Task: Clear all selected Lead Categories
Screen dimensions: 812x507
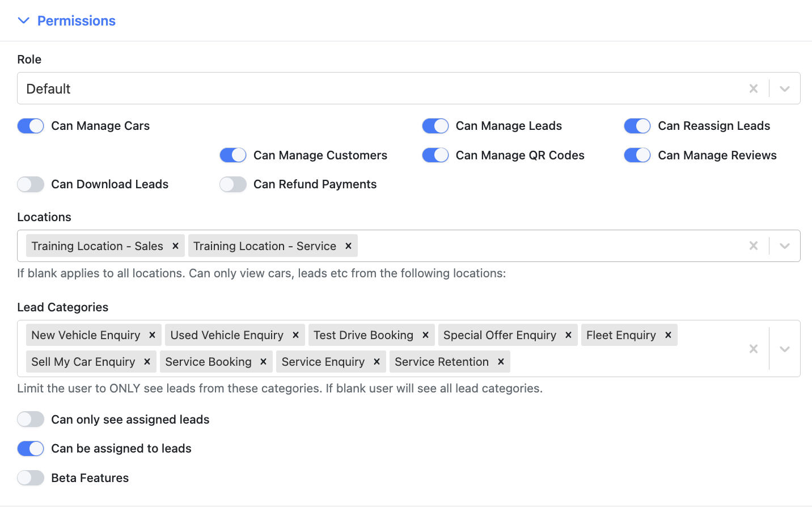Action: 754,349
